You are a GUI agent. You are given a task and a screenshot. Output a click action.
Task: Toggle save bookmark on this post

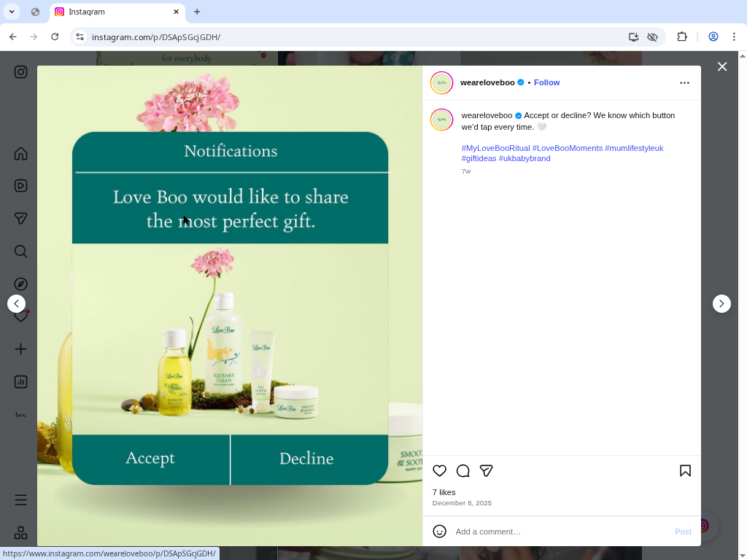pos(685,471)
